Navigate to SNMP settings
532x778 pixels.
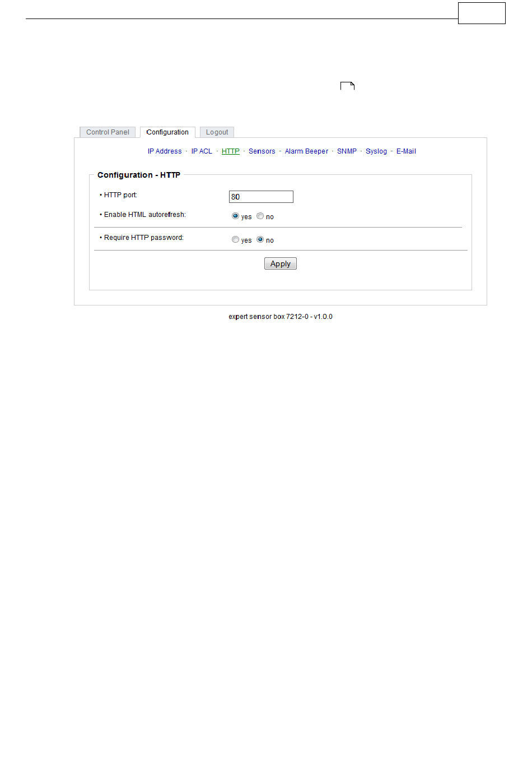347,151
